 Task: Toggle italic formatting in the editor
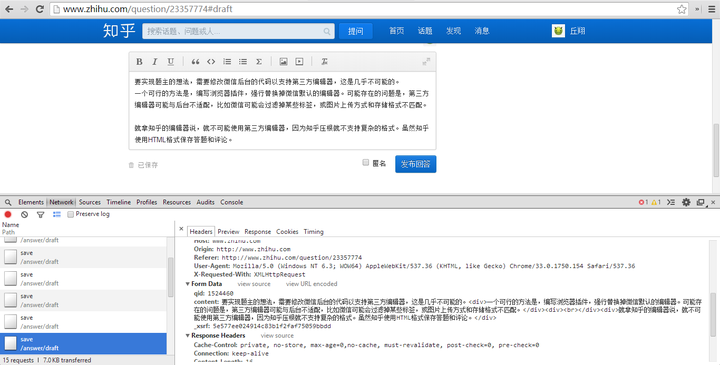tap(155, 62)
